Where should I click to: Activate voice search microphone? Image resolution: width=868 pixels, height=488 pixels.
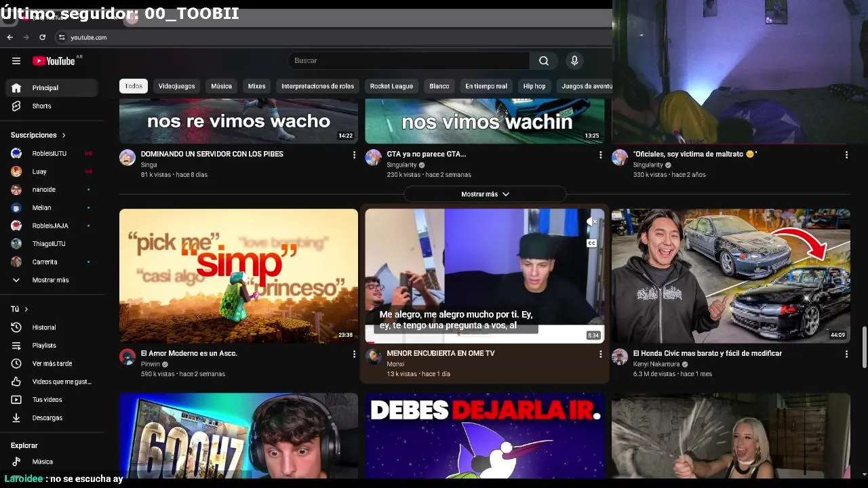[x=574, y=61]
